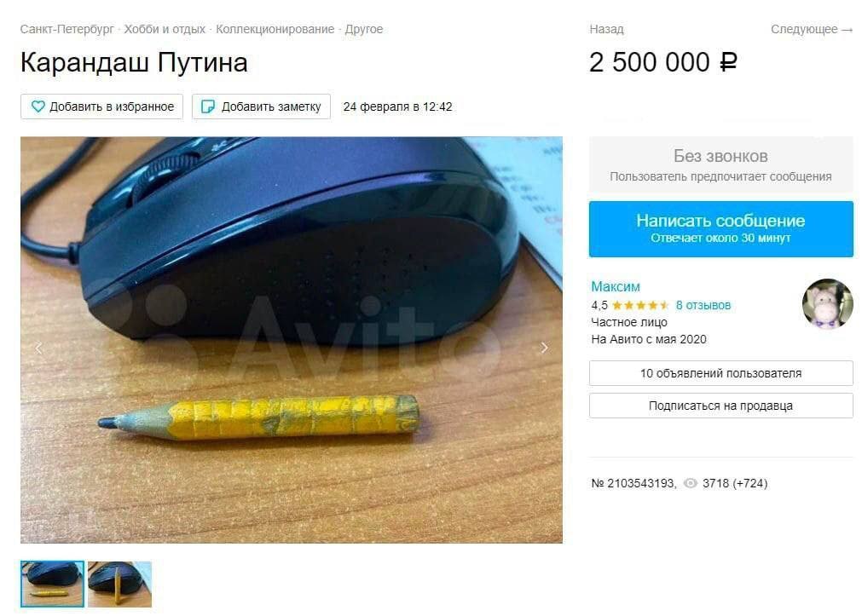
Task: Go back using the Назад link
Action: coord(606,29)
